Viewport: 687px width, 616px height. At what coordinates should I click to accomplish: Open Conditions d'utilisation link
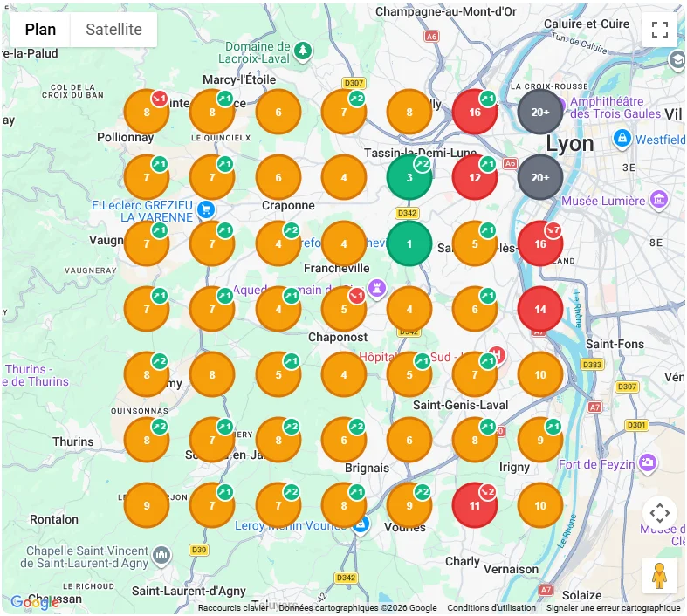(491, 607)
